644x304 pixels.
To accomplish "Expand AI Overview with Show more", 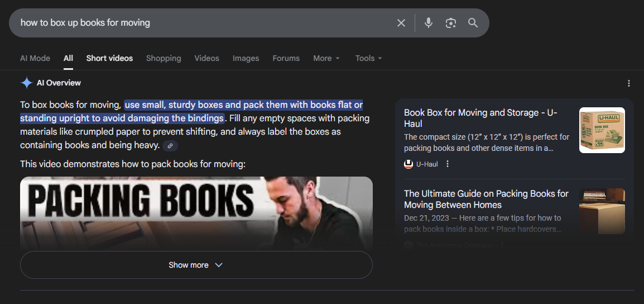I will click(x=196, y=265).
